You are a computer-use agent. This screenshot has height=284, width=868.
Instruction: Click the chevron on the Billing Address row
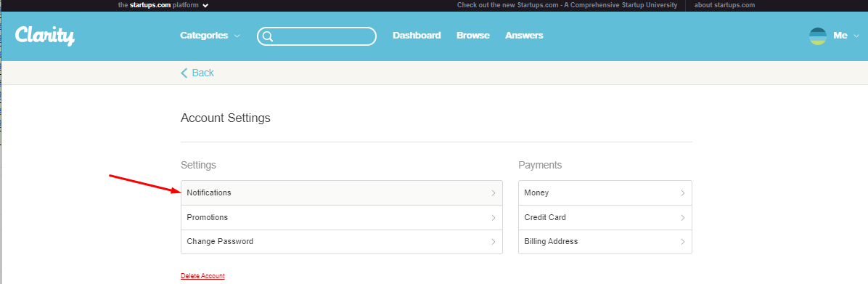point(682,242)
